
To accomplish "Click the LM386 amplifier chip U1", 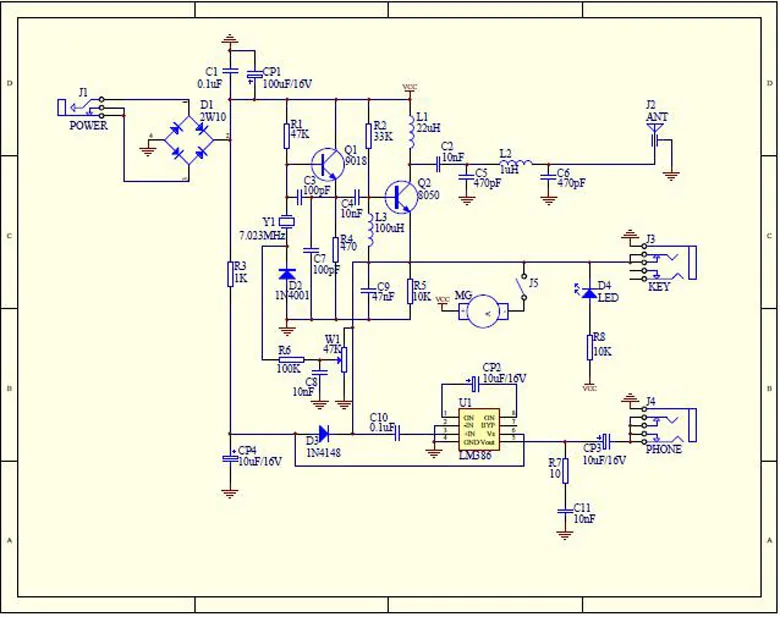I will point(479,430).
